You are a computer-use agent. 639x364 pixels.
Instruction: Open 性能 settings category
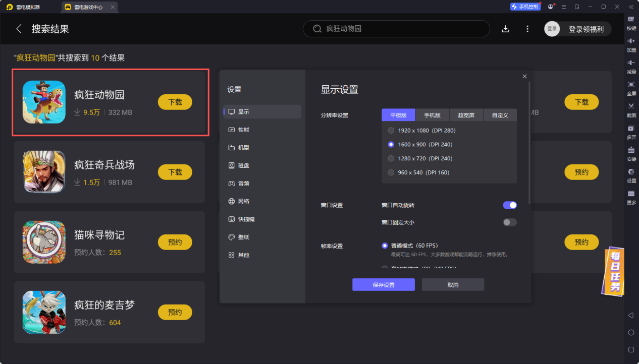pyautogui.click(x=262, y=130)
